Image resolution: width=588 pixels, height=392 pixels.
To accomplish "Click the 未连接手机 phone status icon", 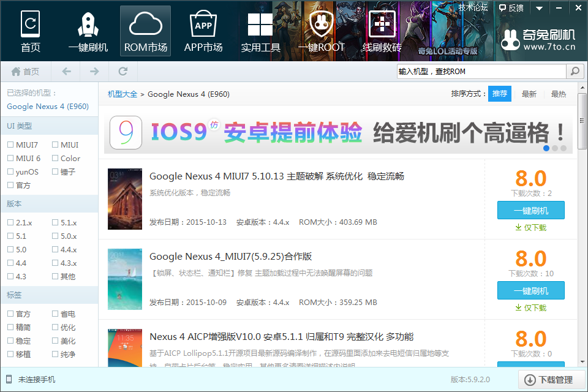I will 9,380.
